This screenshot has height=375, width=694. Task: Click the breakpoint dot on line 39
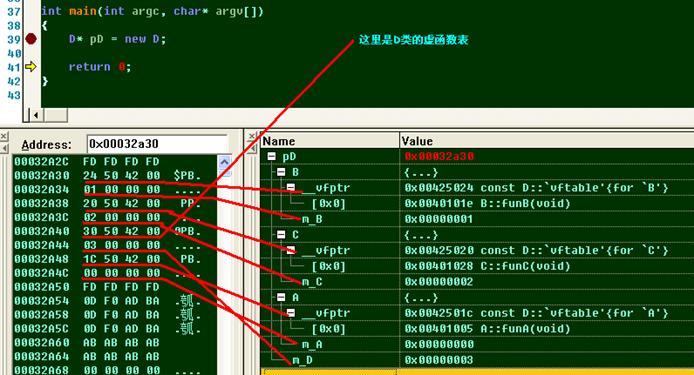click(31, 39)
